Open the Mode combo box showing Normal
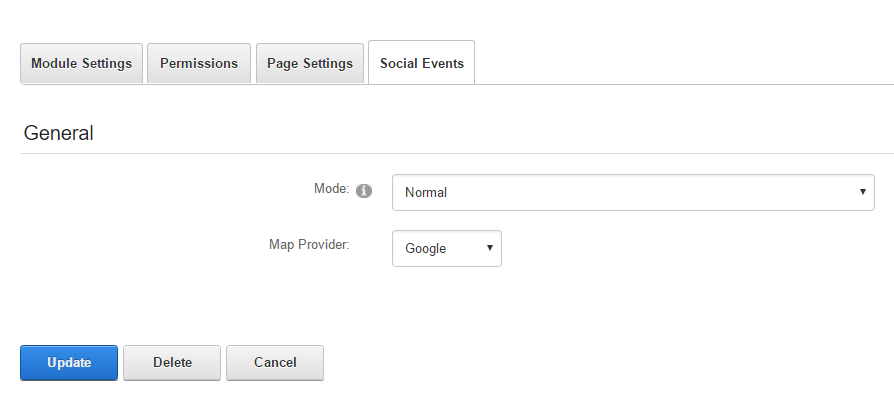The image size is (894, 412). (x=633, y=192)
